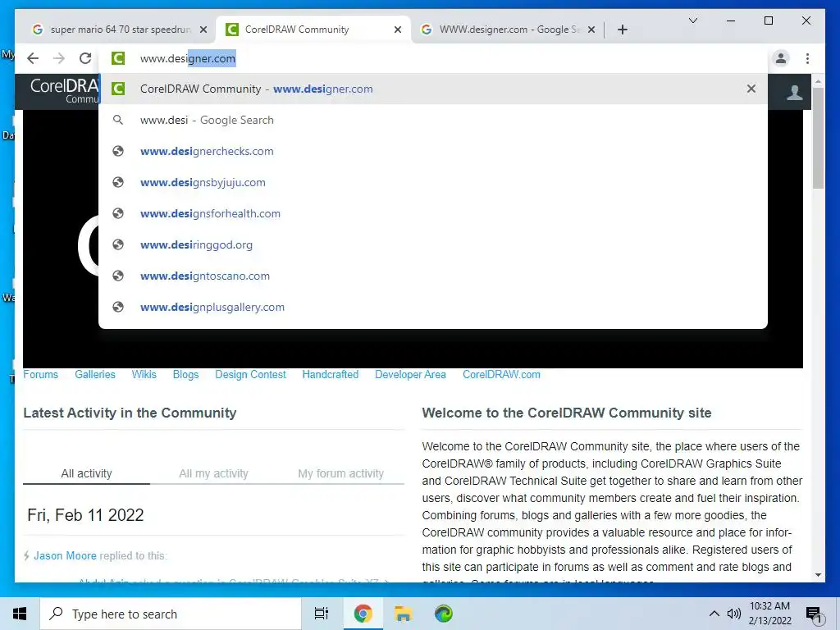Viewport: 840px width, 630px height.
Task: Open Task View on the taskbar
Action: coord(322,614)
